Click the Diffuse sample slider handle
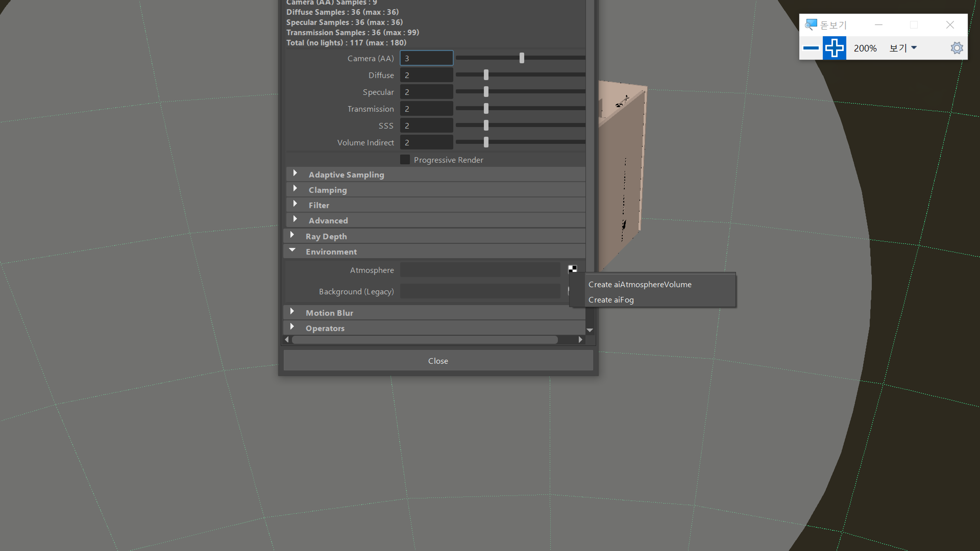Screen dimensions: 980x551 (x=486, y=74)
